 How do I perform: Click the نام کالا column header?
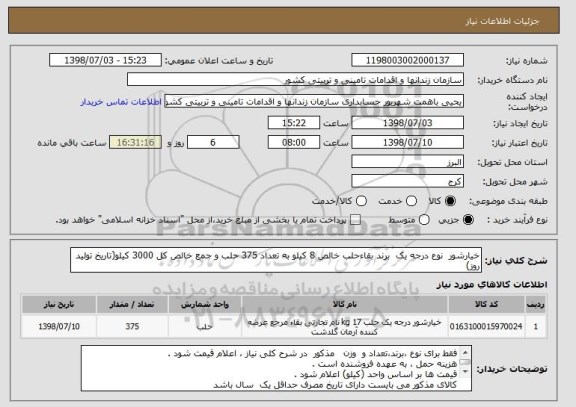click(x=345, y=305)
